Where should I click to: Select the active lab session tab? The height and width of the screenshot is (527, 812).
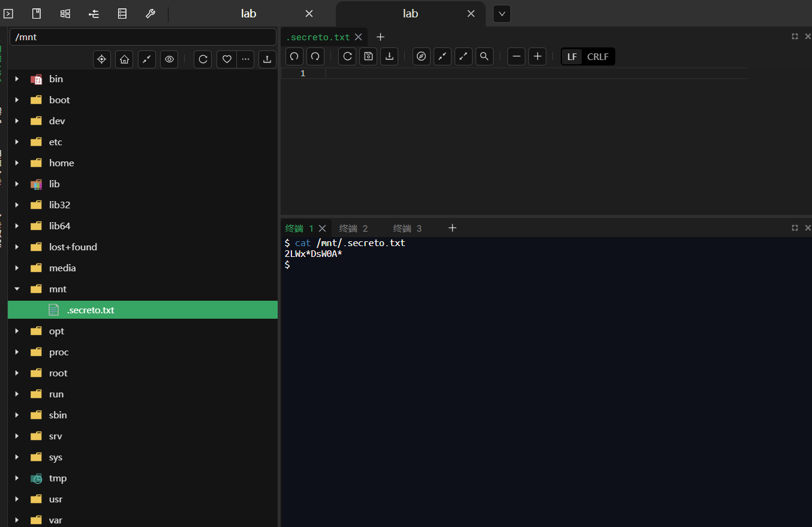click(x=411, y=14)
